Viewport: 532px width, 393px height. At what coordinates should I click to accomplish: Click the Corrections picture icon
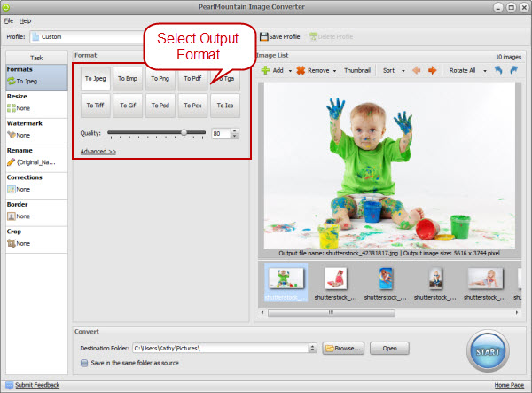point(12,189)
